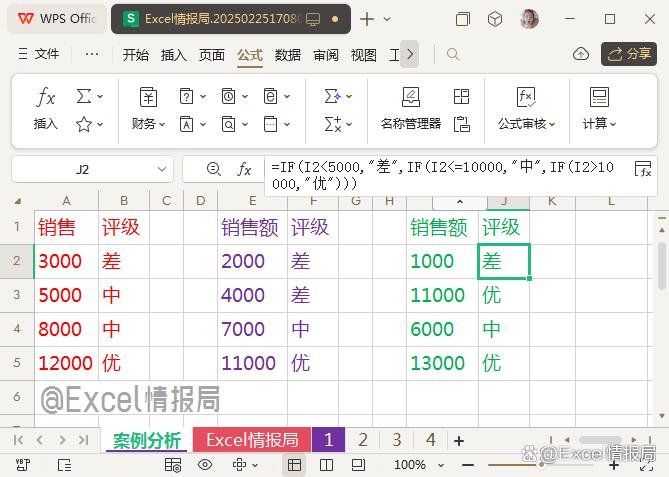Click the Formula Auditing (公式审核) icon
This screenshot has height=477, width=669.
click(526, 98)
